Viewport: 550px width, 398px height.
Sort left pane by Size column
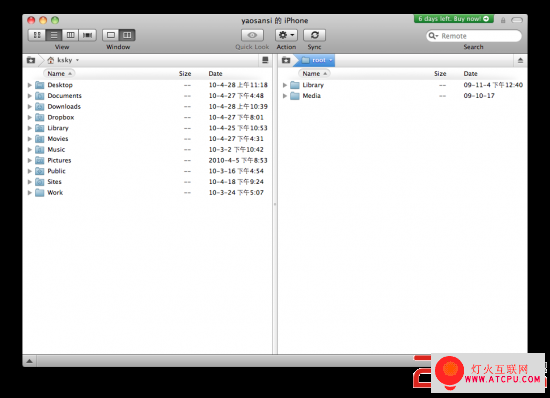pyautogui.click(x=185, y=74)
